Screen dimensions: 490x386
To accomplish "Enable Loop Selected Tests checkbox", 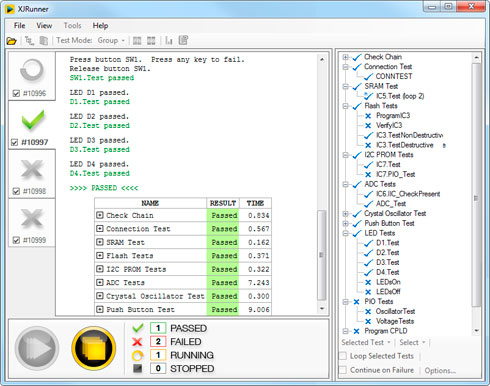I will [343, 356].
